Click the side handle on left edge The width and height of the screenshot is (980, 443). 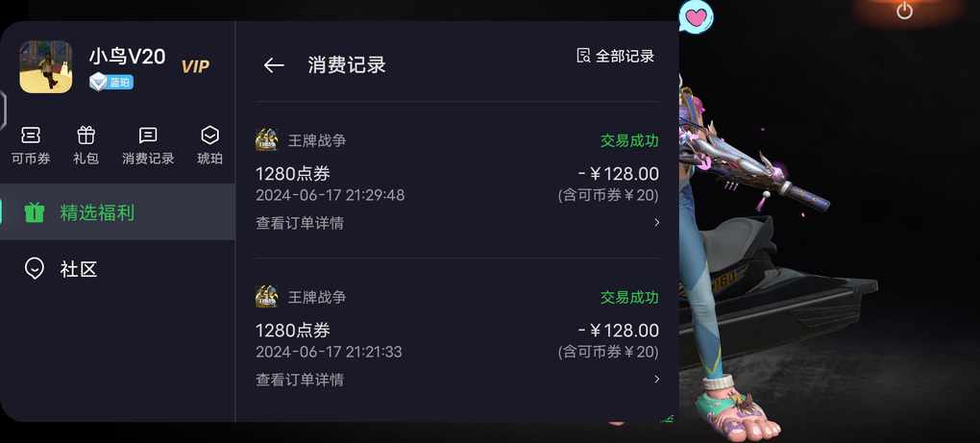tap(3, 110)
